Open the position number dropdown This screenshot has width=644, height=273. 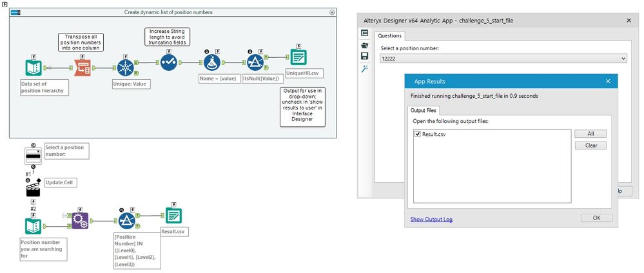[624, 59]
